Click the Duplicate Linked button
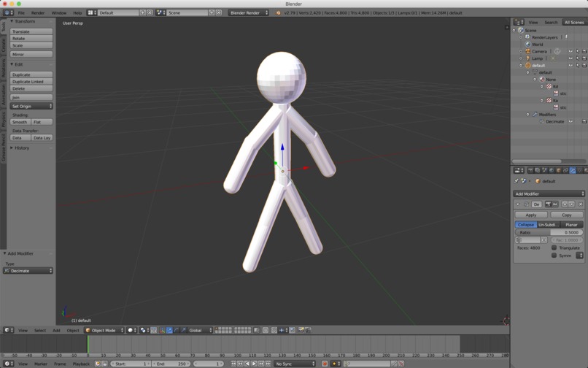Viewport: 588px width, 368px height. pyautogui.click(x=31, y=82)
